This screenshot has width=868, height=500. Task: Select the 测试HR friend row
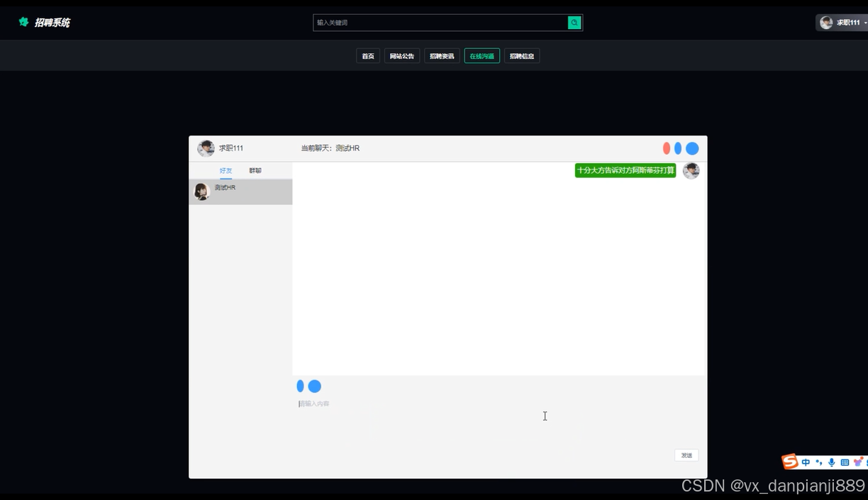click(240, 191)
